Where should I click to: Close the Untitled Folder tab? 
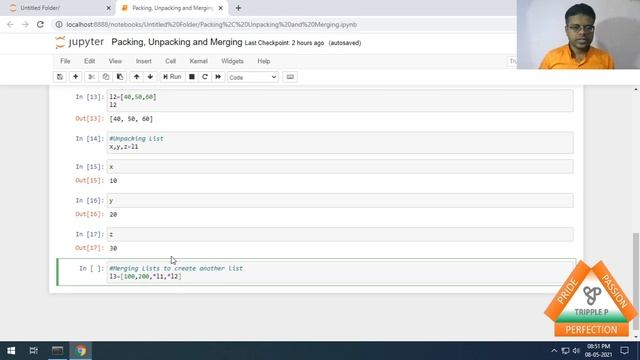[x=108, y=8]
